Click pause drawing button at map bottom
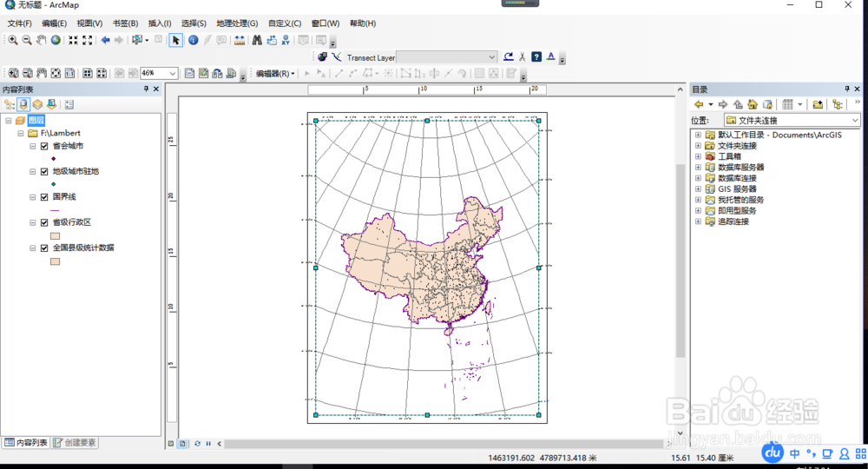868x469 pixels. tap(208, 444)
